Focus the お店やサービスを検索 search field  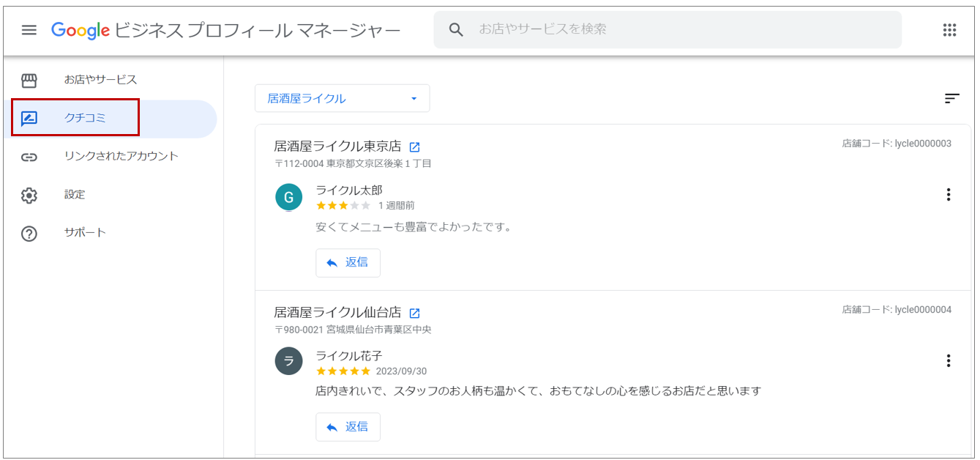(667, 30)
